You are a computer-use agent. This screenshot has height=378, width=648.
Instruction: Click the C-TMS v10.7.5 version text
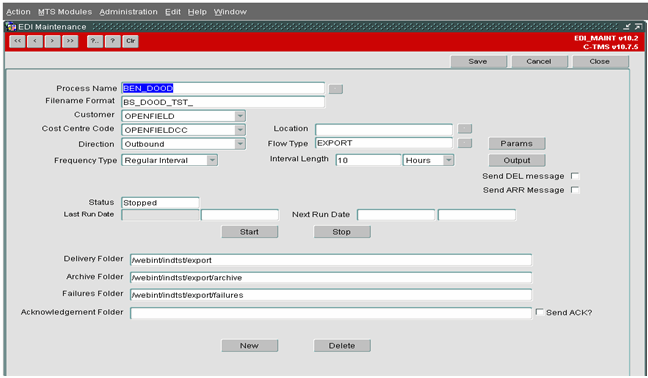click(610, 47)
